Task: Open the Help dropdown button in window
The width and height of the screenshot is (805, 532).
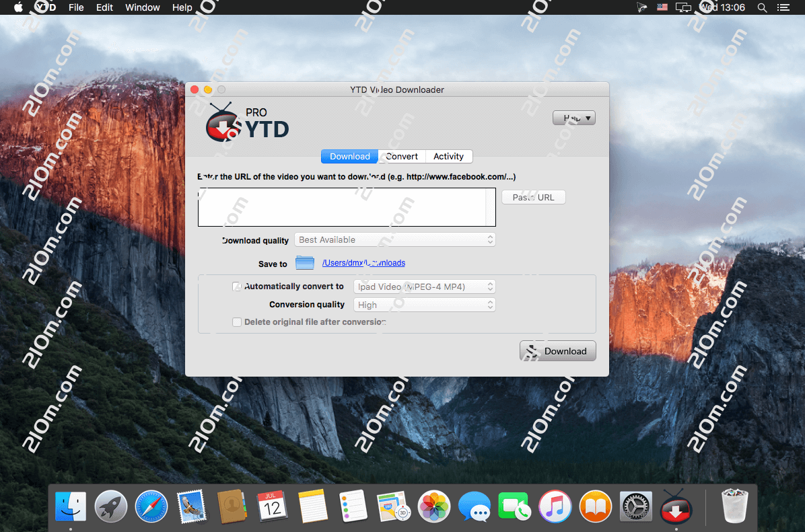Action: tap(574, 118)
